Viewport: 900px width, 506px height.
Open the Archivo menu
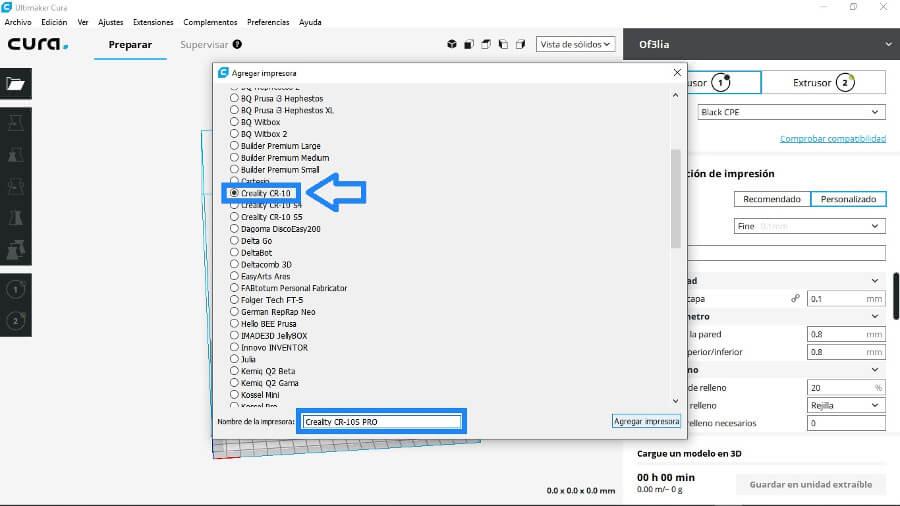(18, 22)
